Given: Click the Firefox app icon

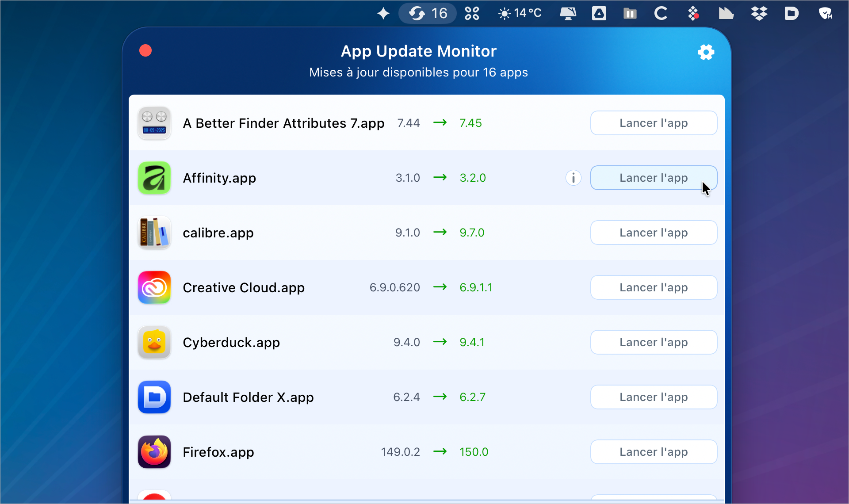Looking at the screenshot, I should point(154,452).
